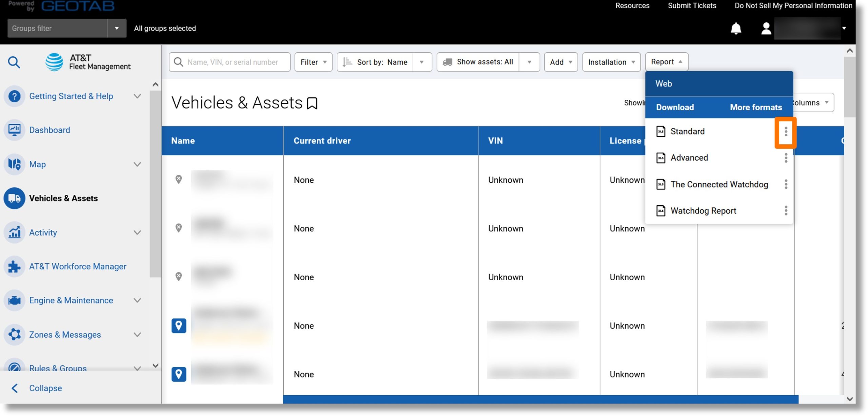Click the Download report tab
The height and width of the screenshot is (416, 868).
click(674, 108)
